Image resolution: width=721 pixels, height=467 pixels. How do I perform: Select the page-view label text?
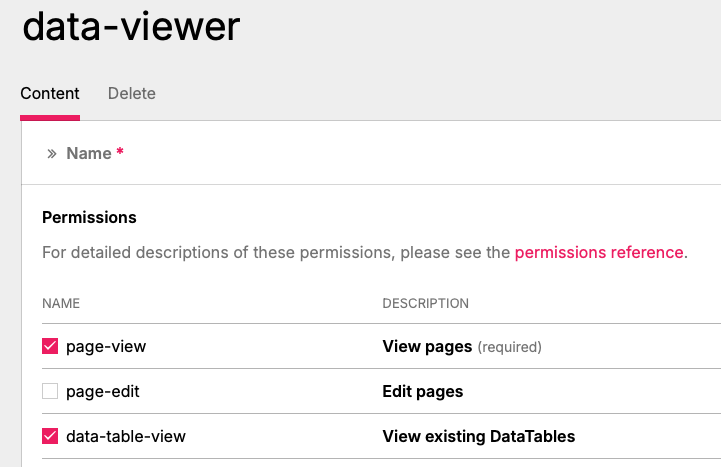(106, 347)
